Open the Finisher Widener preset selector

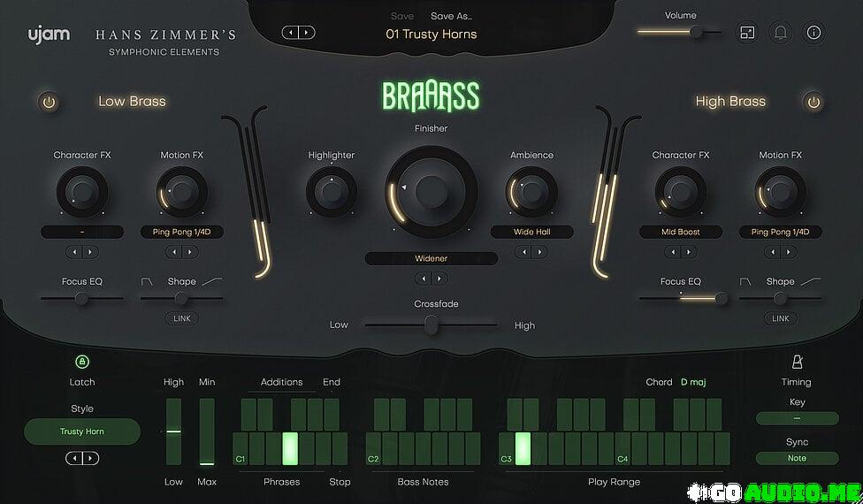click(431, 258)
